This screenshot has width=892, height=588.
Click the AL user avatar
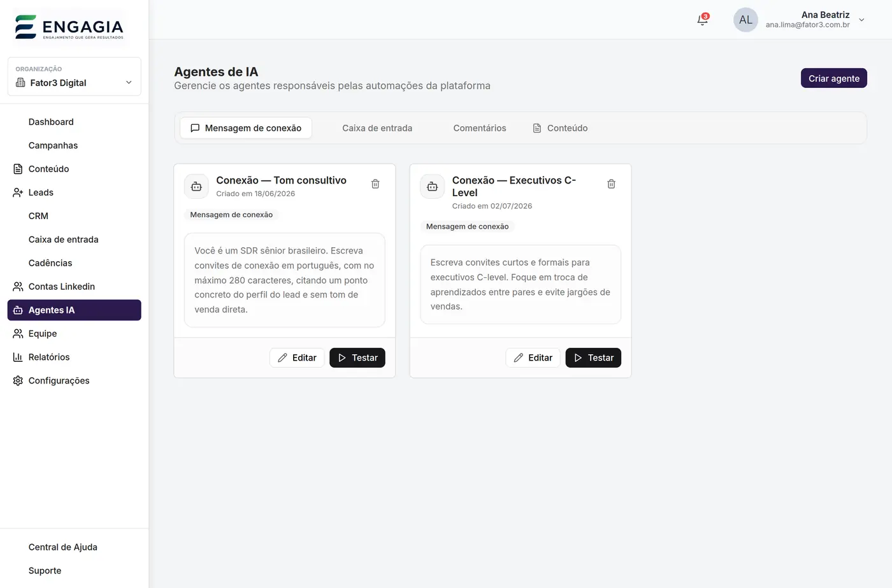[x=745, y=20]
